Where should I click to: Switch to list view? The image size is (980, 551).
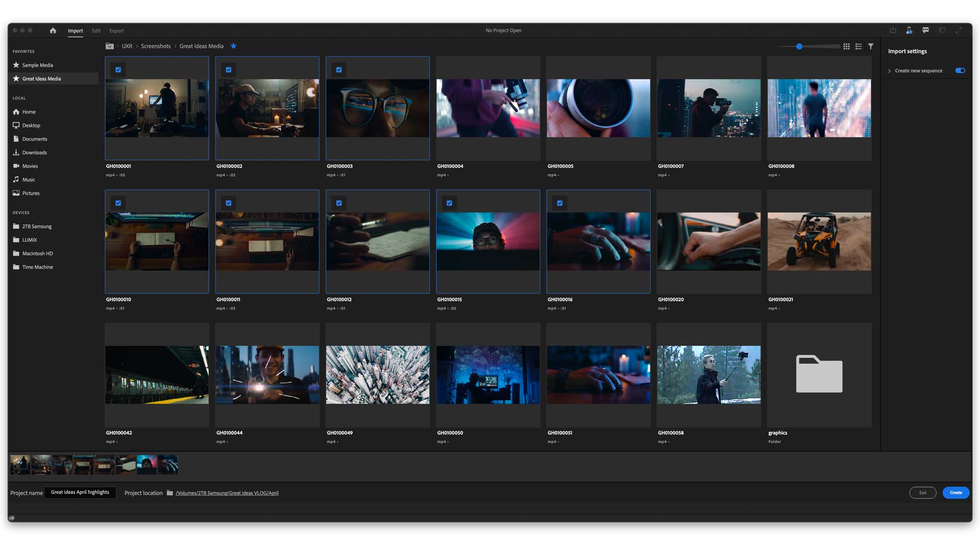tap(859, 46)
